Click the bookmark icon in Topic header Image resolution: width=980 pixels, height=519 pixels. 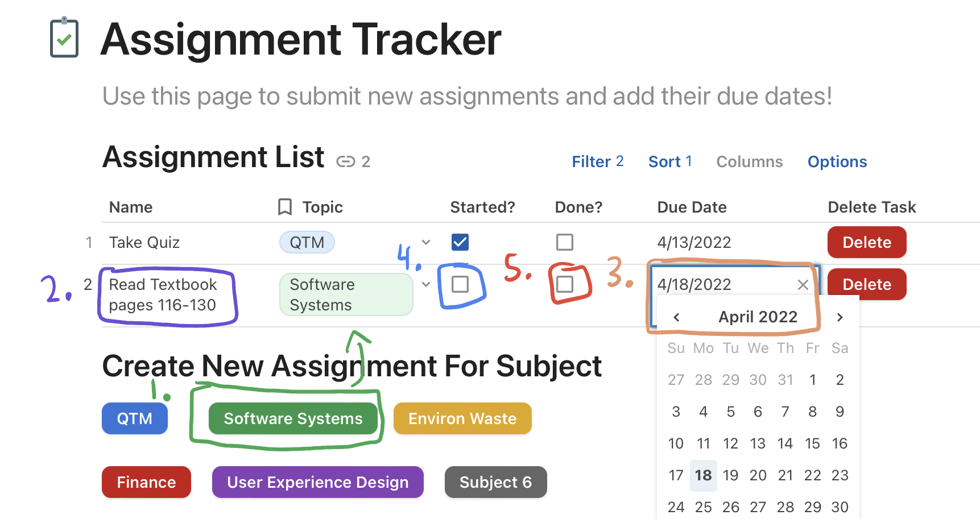point(285,207)
